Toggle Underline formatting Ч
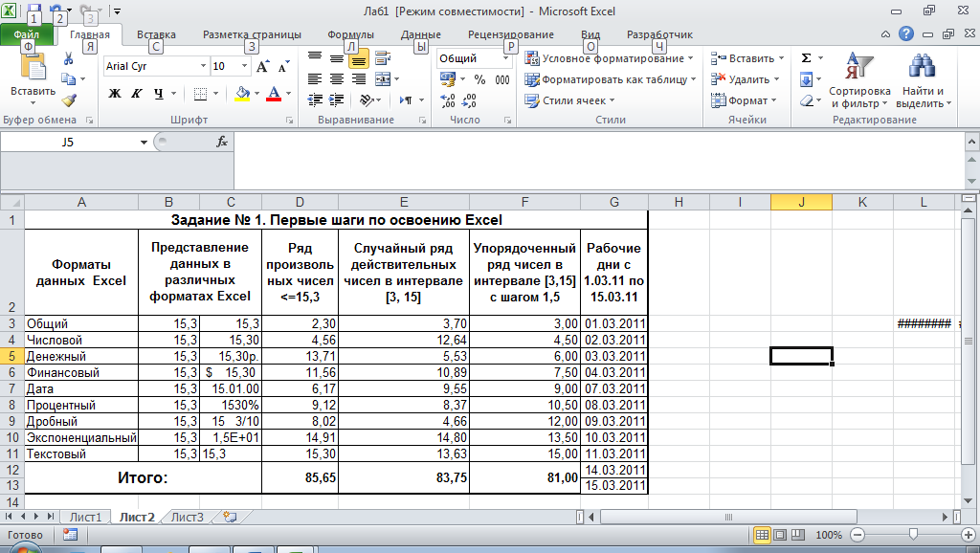This screenshot has height=553, width=980. (158, 94)
